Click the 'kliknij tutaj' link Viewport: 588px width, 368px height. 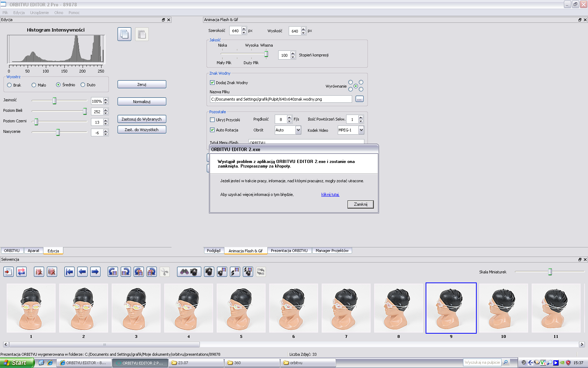pyautogui.click(x=330, y=195)
